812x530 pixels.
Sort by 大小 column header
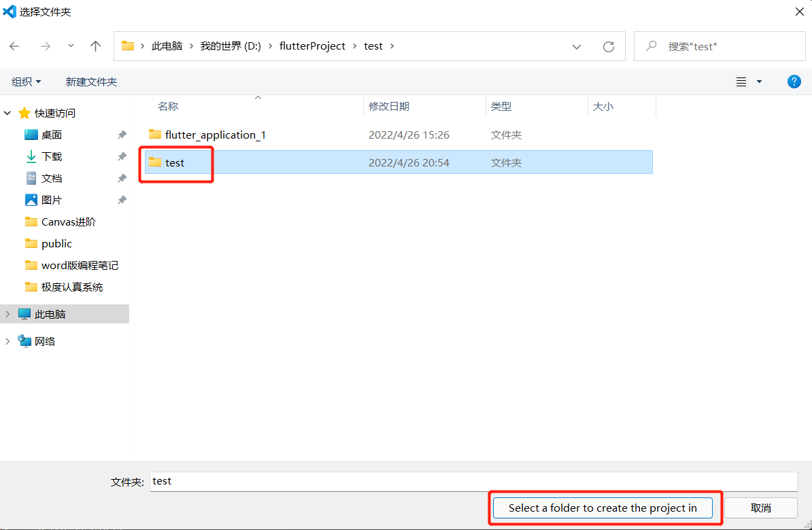point(603,106)
